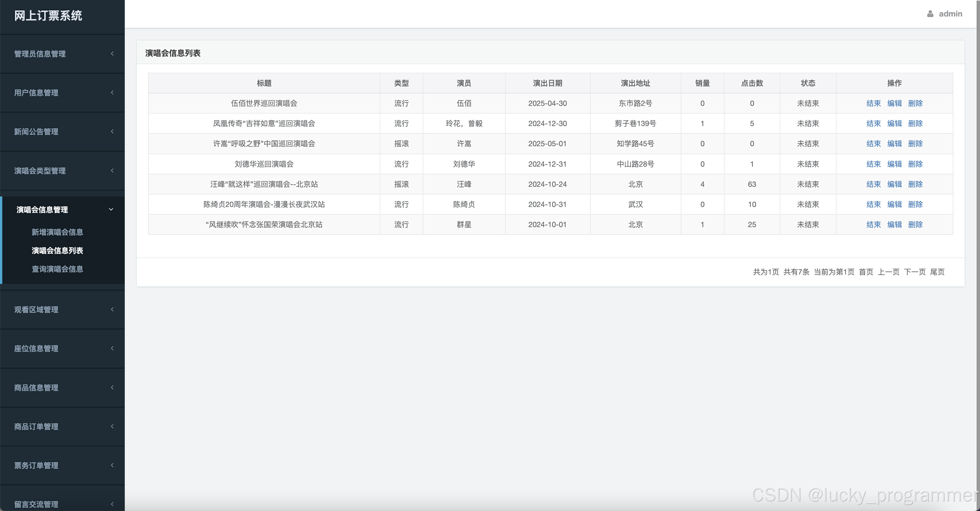
Task: Click 结束 link for 伍佰世界巡回演唱会
Action: coord(873,103)
